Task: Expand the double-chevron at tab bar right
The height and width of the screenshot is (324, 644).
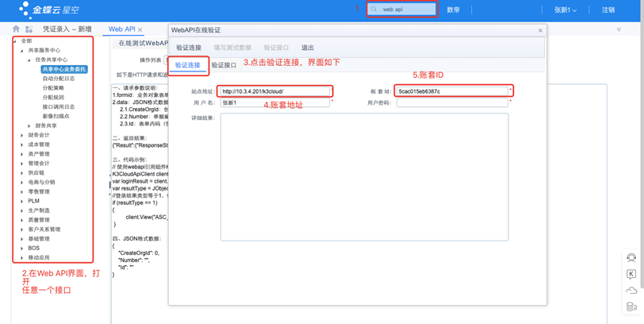Action: coord(619,29)
